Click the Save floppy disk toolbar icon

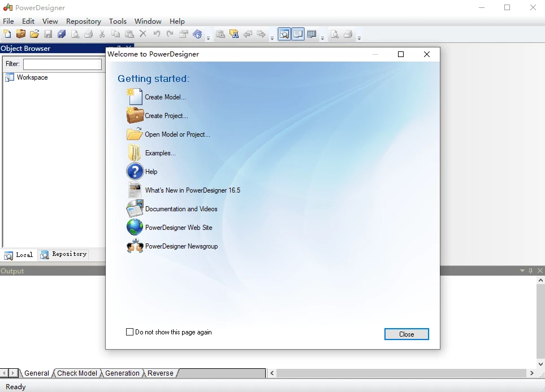tap(48, 34)
